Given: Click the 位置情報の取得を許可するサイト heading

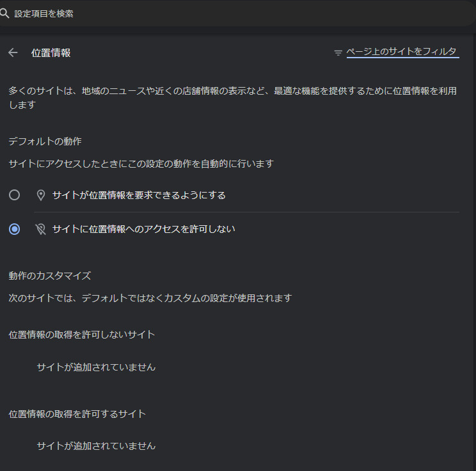Looking at the screenshot, I should tap(77, 413).
